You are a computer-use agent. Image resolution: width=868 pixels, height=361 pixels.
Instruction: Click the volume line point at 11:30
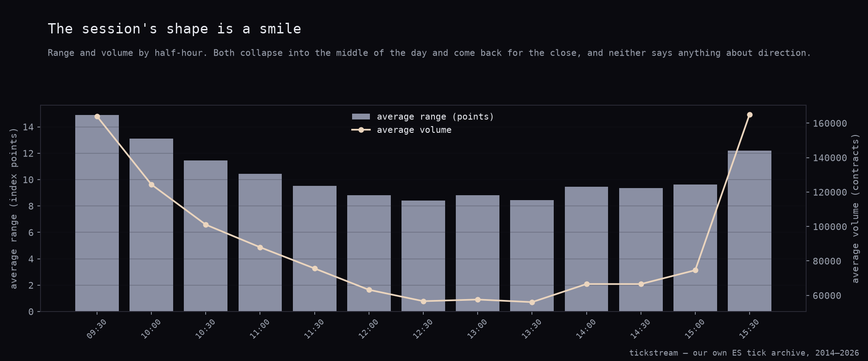pos(315,269)
